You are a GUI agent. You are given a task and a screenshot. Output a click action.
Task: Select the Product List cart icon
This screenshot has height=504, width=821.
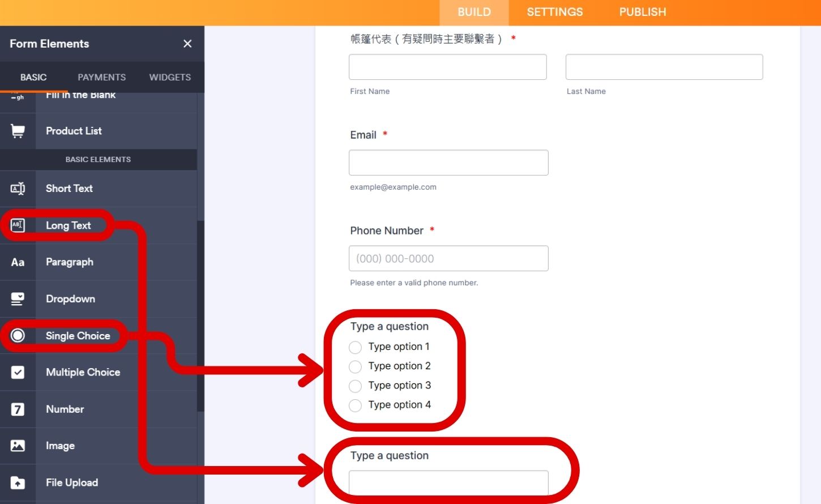tap(18, 131)
